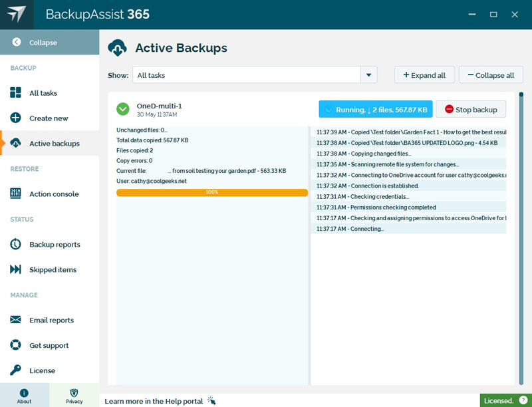This screenshot has height=407, width=532.
Task: Click the BackupAssist paper plane logo
Action: pyautogui.click(x=16, y=14)
